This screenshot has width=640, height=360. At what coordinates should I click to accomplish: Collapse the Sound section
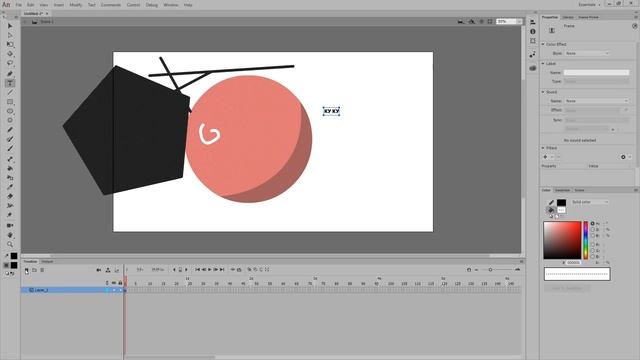pos(543,92)
